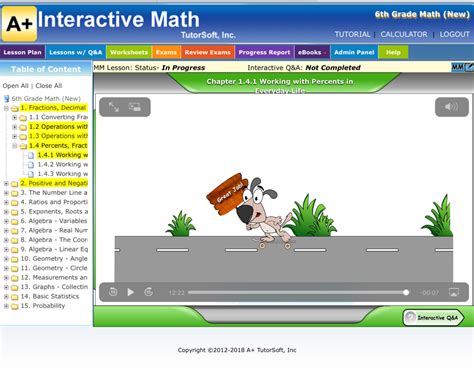Play the lesson video

click(131, 292)
